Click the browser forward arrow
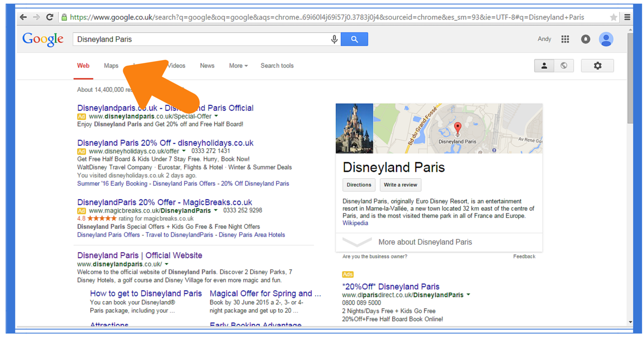This screenshot has height=343, width=644. [x=36, y=17]
